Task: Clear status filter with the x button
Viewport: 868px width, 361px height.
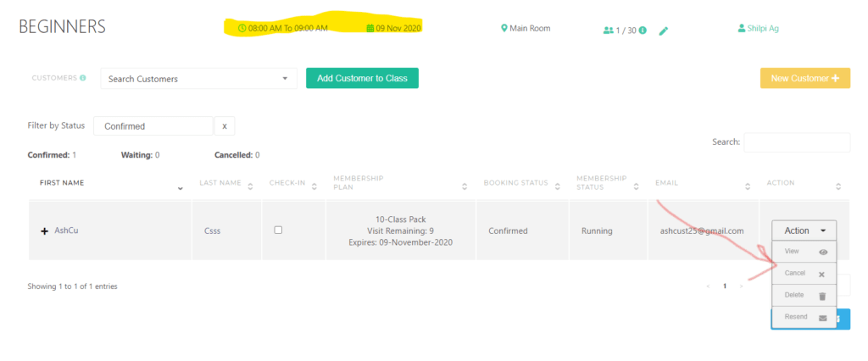Action: [x=225, y=126]
